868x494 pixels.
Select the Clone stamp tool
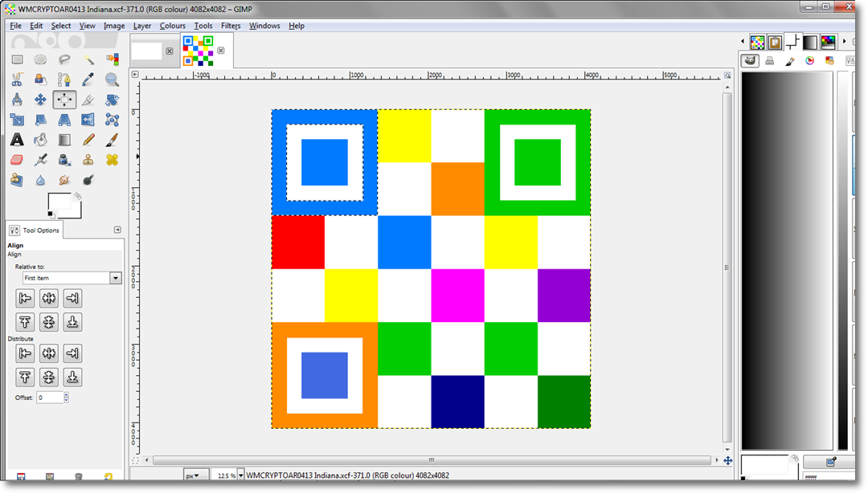tap(88, 160)
